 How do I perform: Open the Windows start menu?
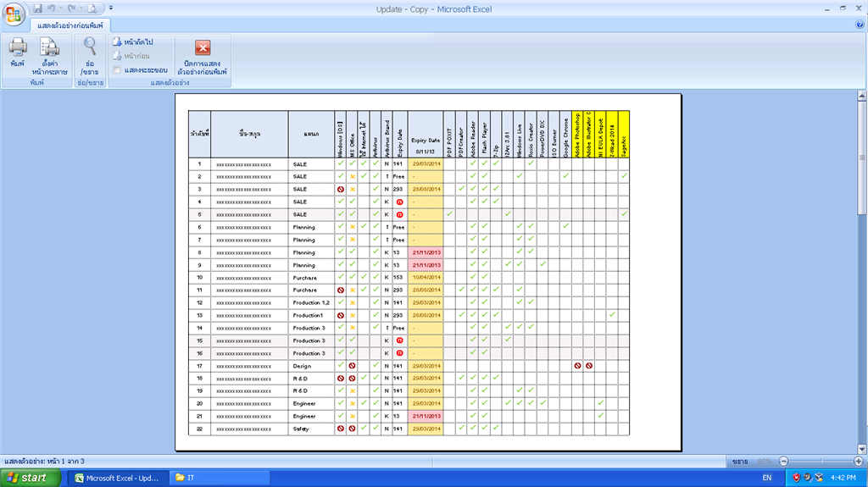(30, 478)
